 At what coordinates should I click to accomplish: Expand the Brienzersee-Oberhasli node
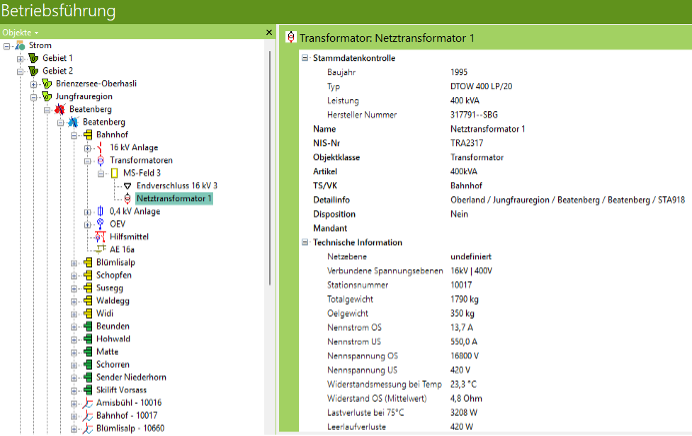32,84
